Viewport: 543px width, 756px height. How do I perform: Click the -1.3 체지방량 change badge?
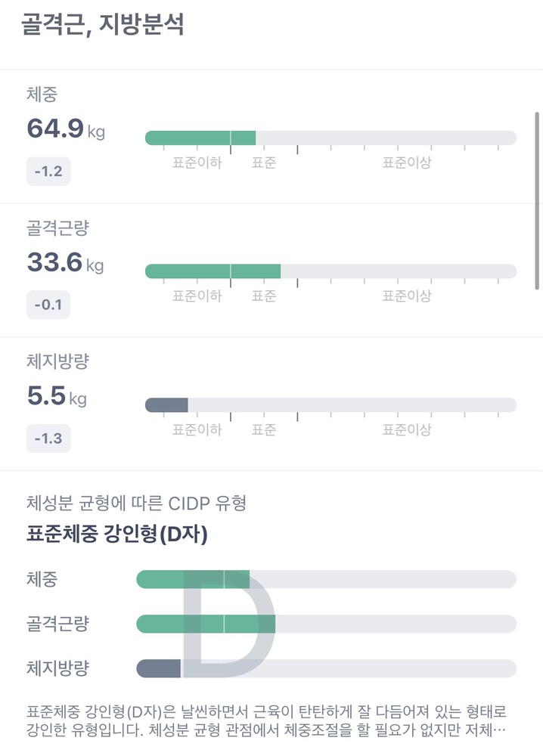tap(48, 438)
